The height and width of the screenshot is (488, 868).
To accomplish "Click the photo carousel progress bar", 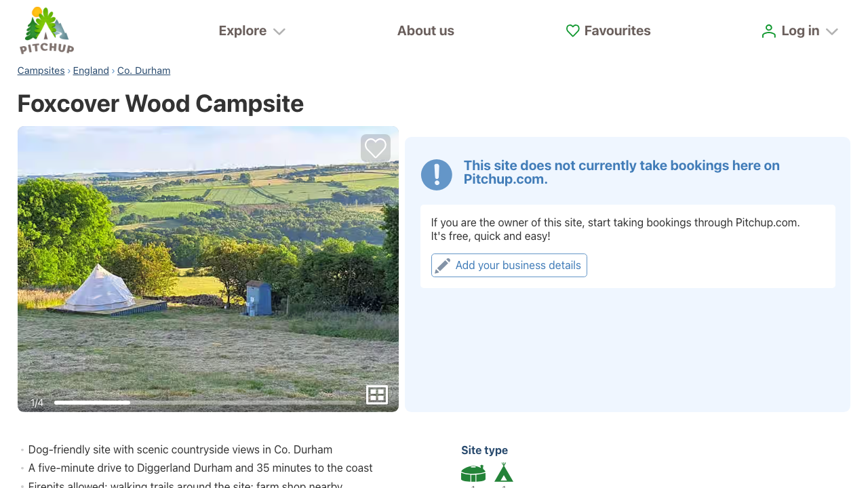I will [x=205, y=403].
